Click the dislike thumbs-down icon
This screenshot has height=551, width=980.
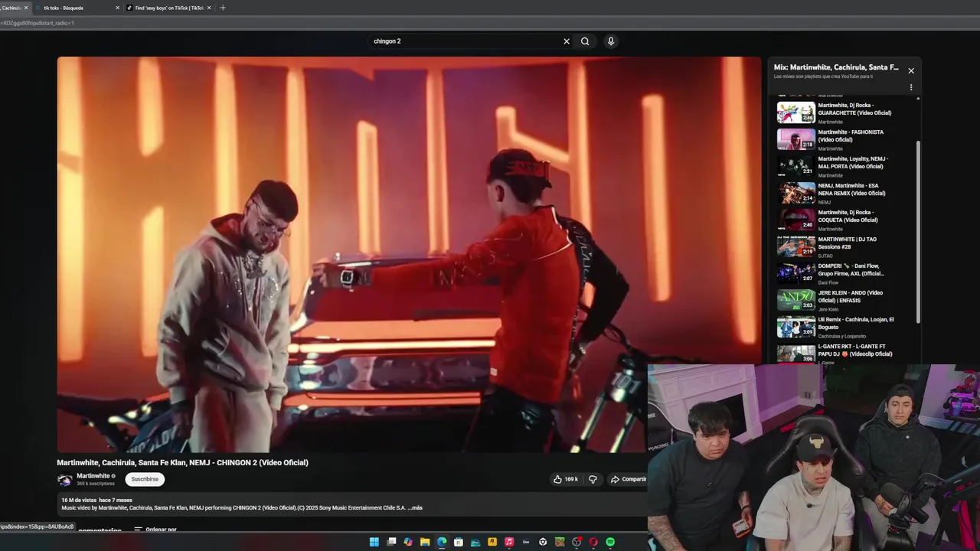coord(593,479)
